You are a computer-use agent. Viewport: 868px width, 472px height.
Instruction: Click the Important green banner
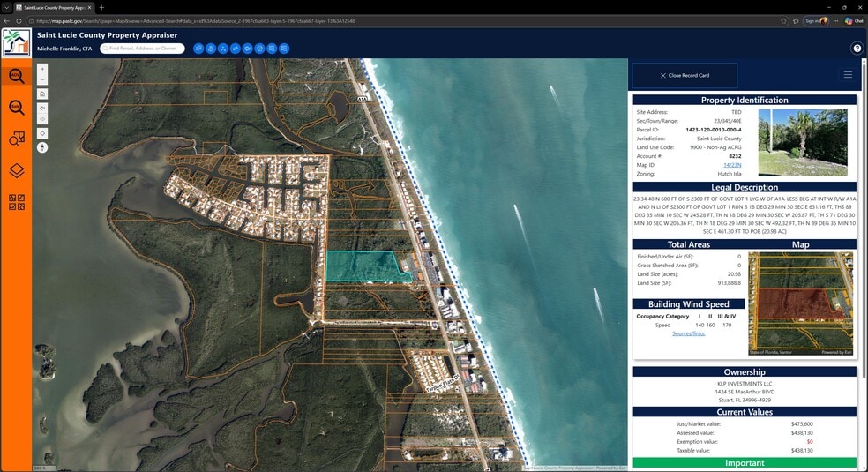(x=745, y=462)
